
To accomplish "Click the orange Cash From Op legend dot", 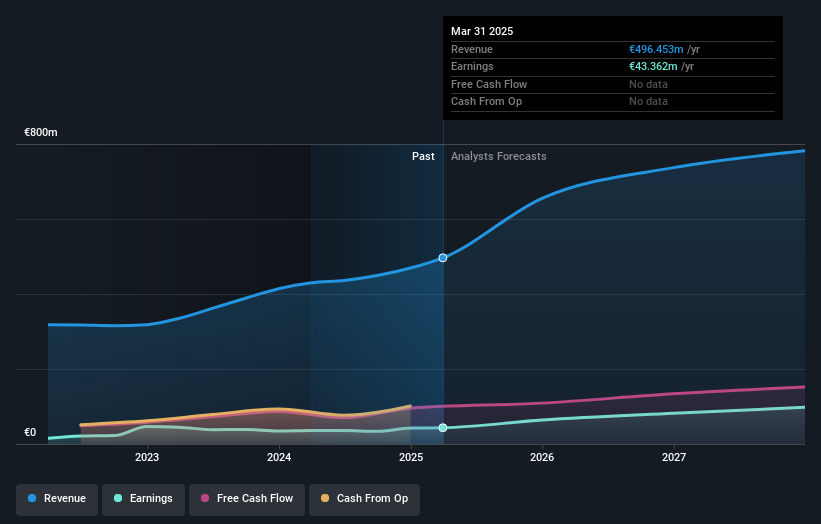I will coord(325,498).
